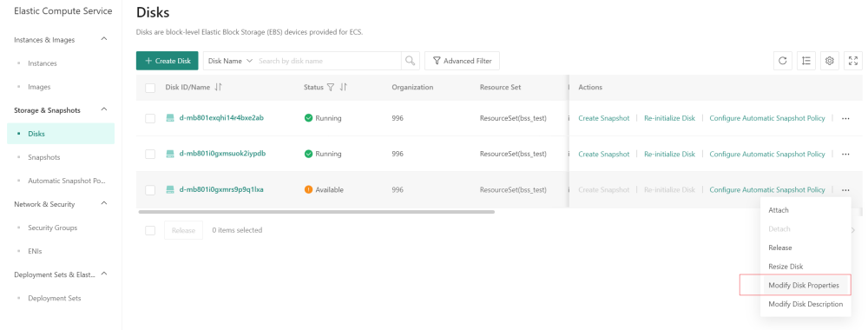Collapse the Network & Security group

(x=104, y=204)
